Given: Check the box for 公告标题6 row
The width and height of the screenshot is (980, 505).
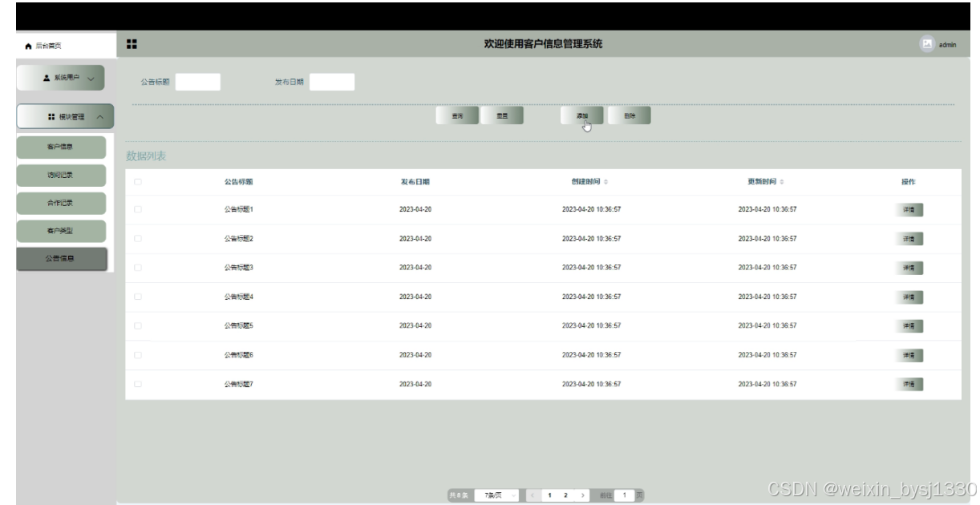Looking at the screenshot, I should 138,354.
